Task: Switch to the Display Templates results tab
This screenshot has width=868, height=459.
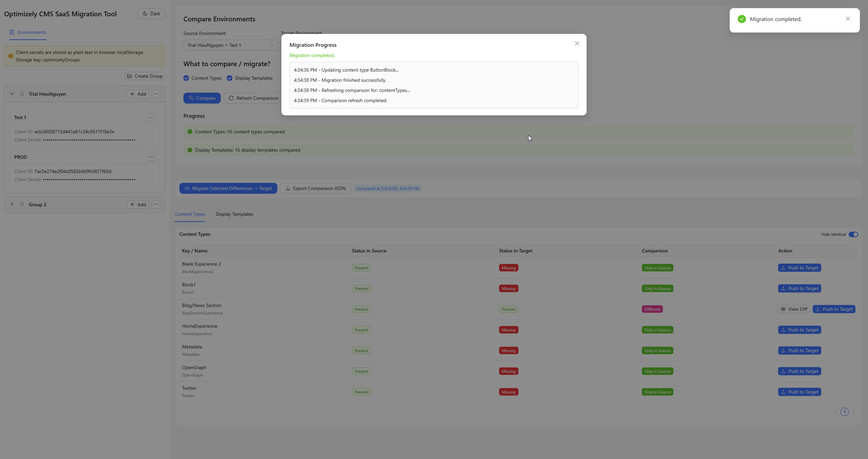Action: 234,214
